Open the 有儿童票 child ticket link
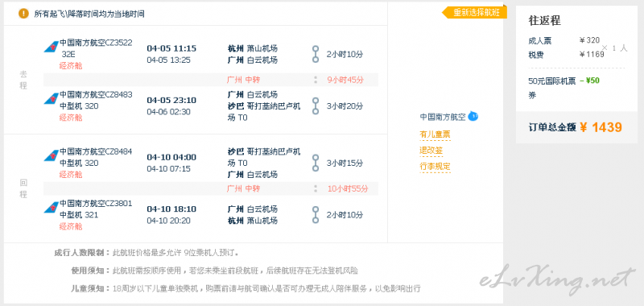 click(x=435, y=134)
